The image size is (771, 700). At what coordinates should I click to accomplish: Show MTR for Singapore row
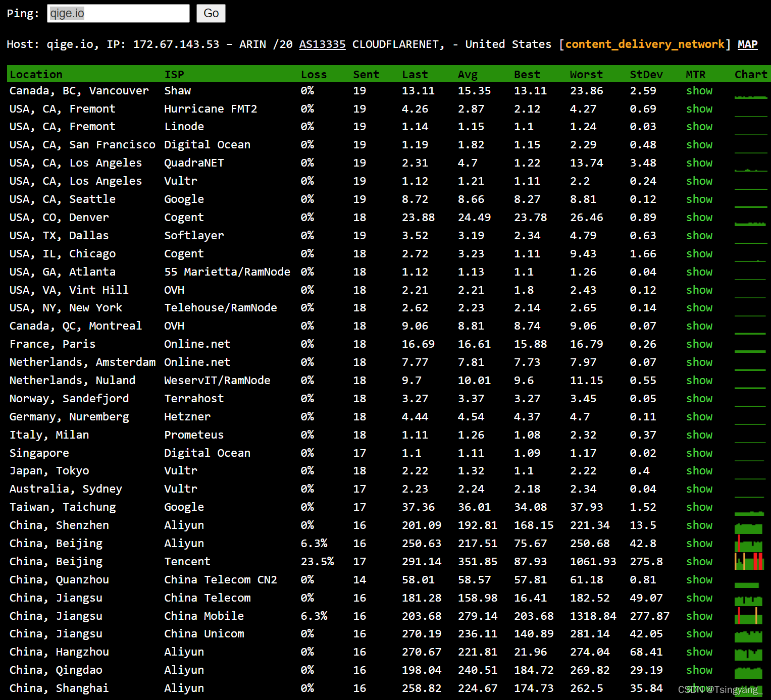click(699, 453)
